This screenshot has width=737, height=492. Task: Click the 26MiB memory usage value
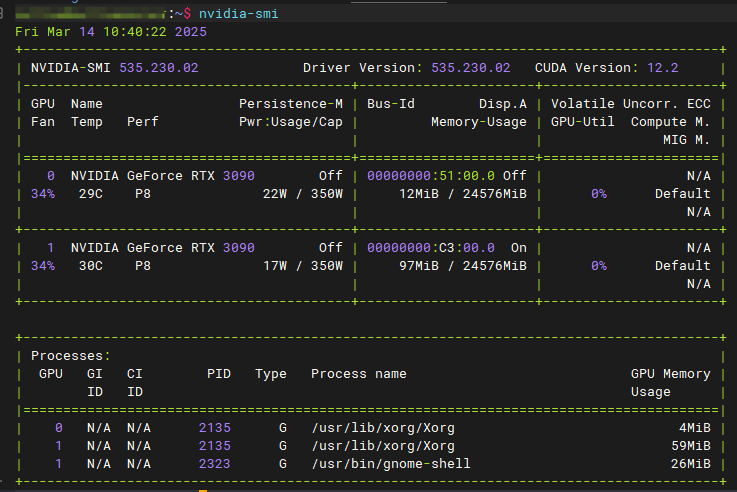[690, 464]
